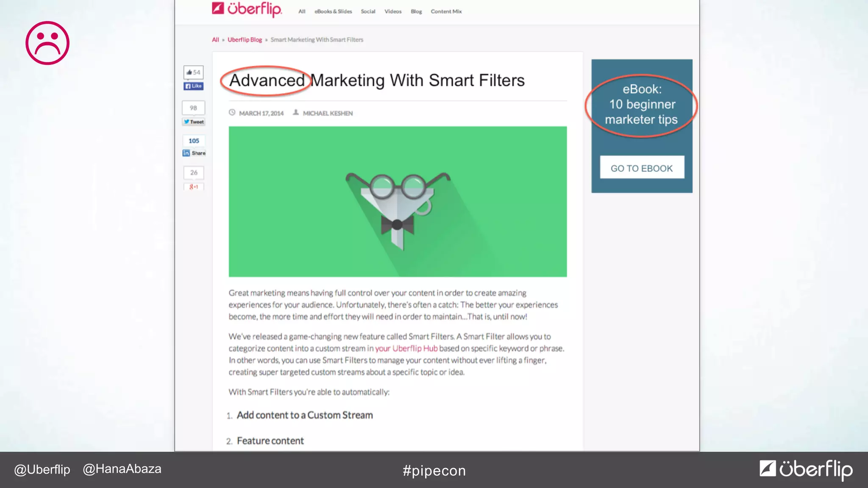The image size is (868, 488).
Task: Click the Twitter Tweet button
Action: 194,122
